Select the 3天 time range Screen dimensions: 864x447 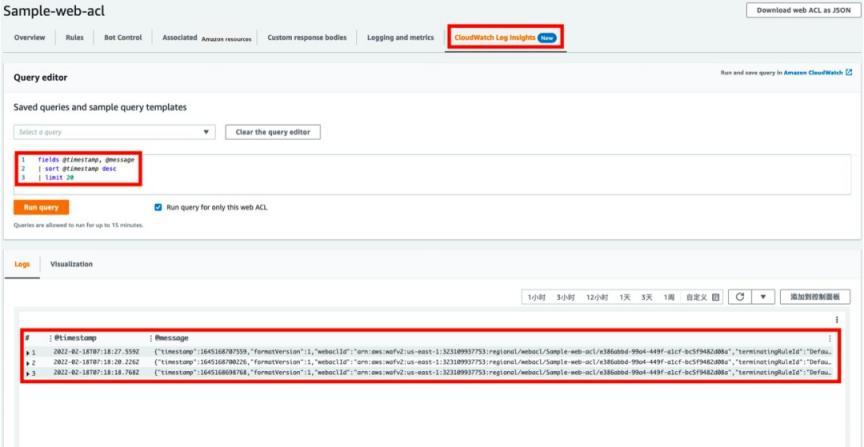647,297
